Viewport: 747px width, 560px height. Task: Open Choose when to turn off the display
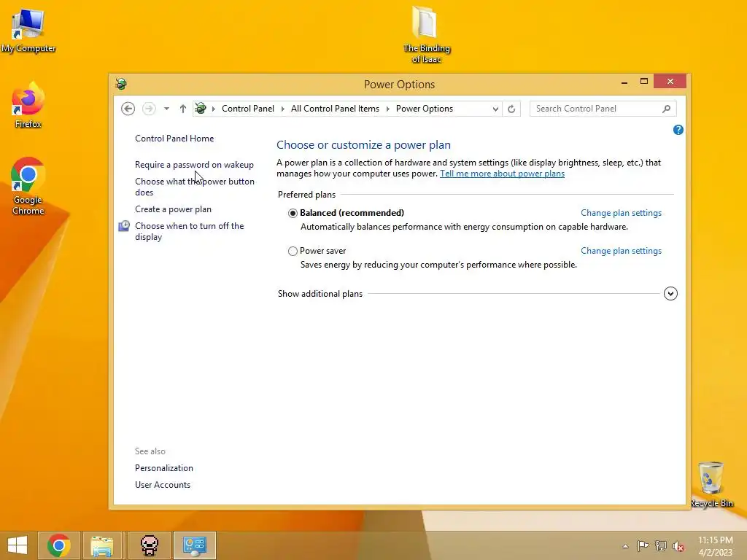pos(189,231)
